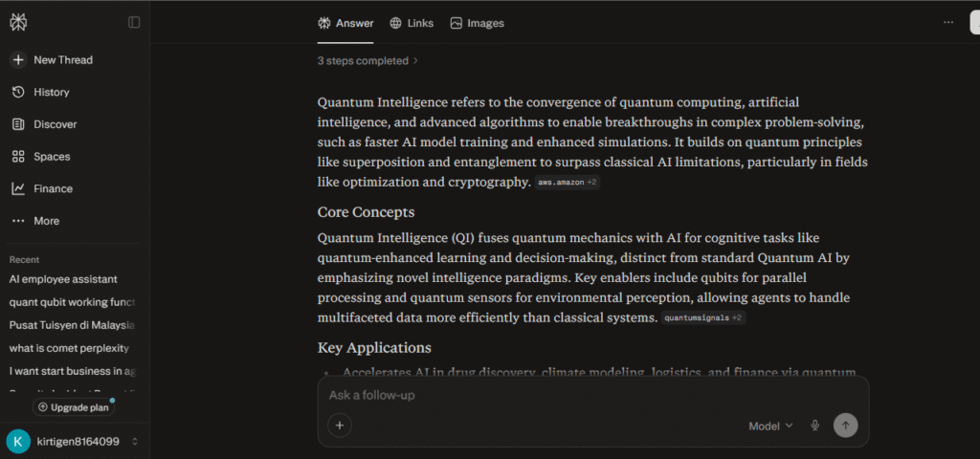Open the aws.amazon source citation
The height and width of the screenshot is (459, 980).
tap(567, 183)
